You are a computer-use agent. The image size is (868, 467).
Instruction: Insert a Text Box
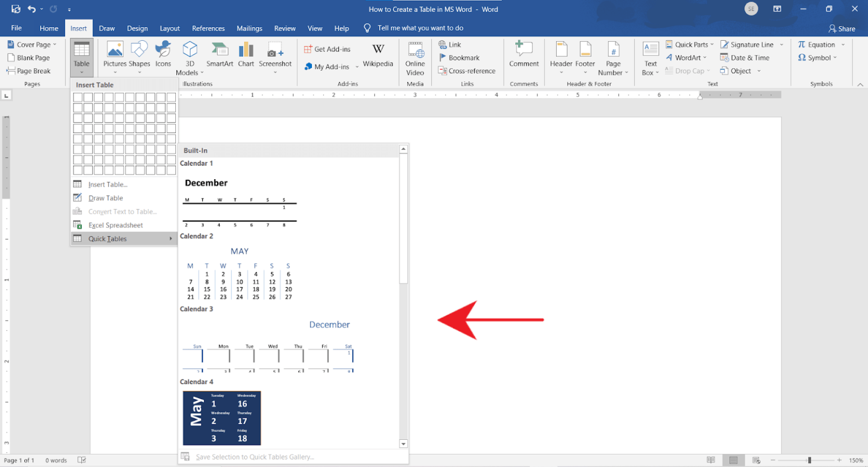pos(650,59)
